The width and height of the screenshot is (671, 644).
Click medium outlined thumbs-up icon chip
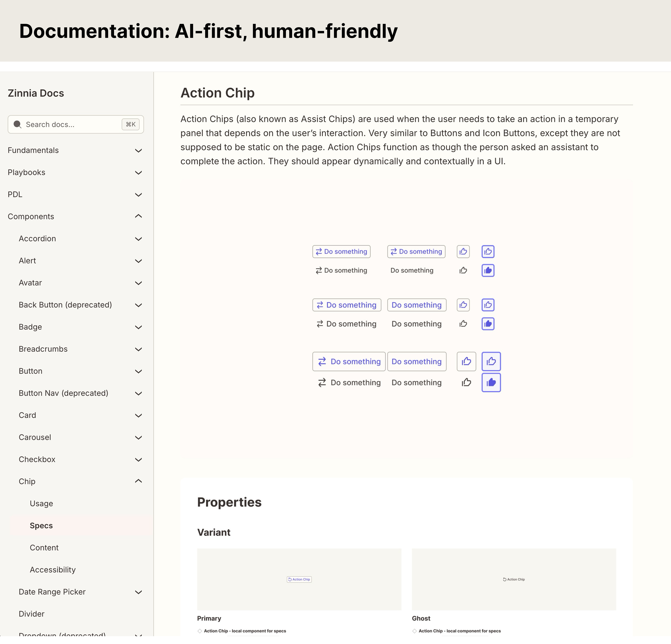coord(463,305)
